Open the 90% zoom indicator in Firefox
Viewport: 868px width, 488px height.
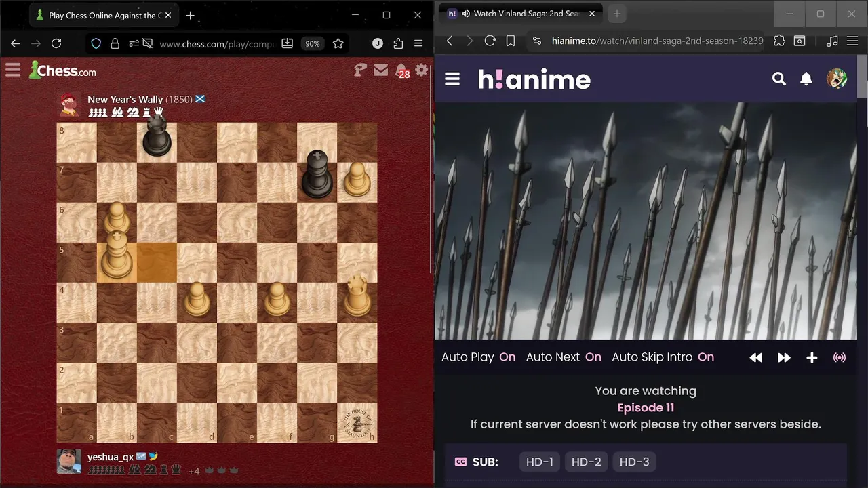[312, 43]
